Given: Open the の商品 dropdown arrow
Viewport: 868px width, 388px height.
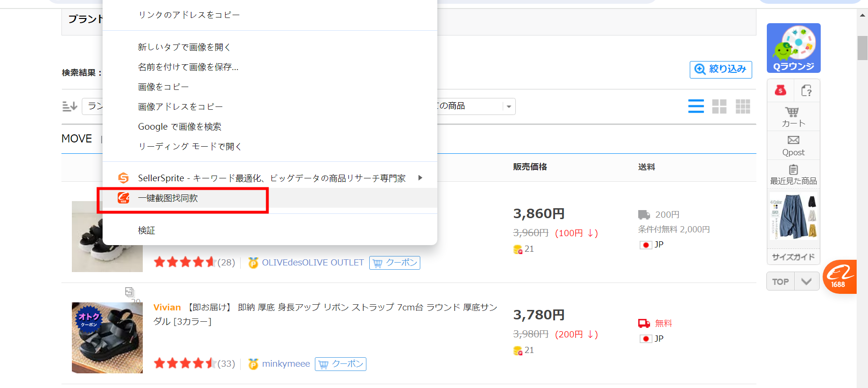Looking at the screenshot, I should (509, 106).
